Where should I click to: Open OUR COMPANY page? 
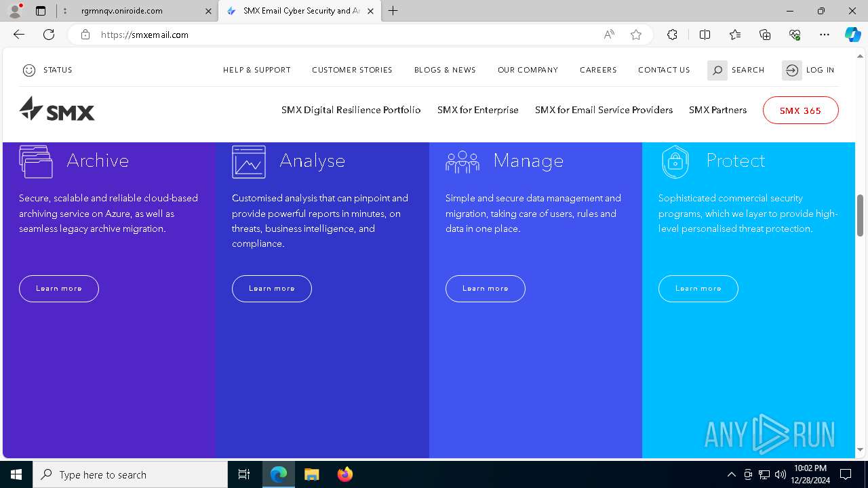tap(528, 70)
